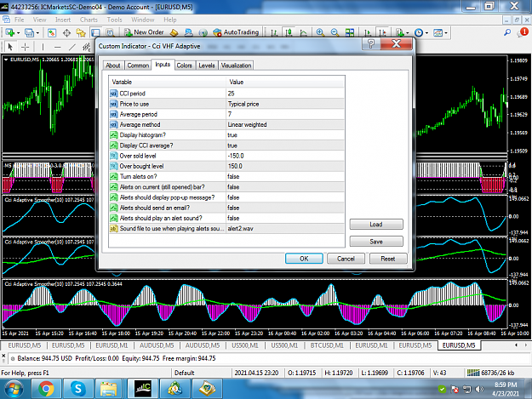Toggle the Display CCI average true value
The height and width of the screenshot is (399, 532).
pos(285,145)
